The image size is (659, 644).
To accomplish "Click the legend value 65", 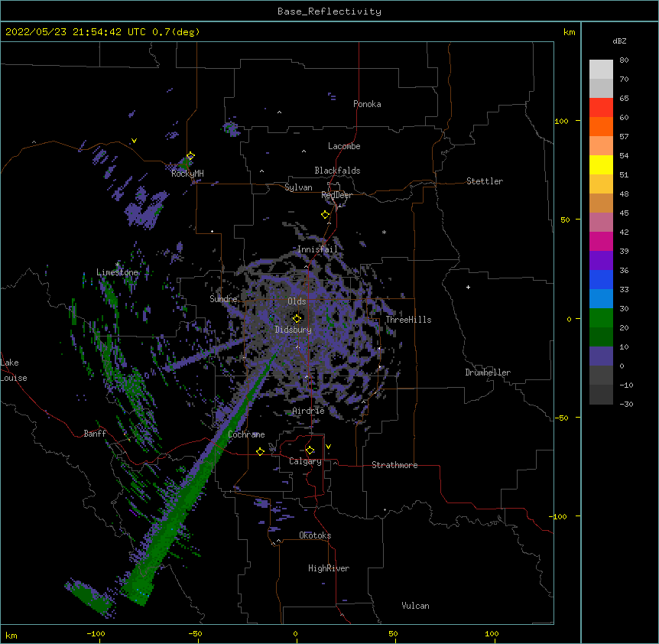I will (x=624, y=99).
